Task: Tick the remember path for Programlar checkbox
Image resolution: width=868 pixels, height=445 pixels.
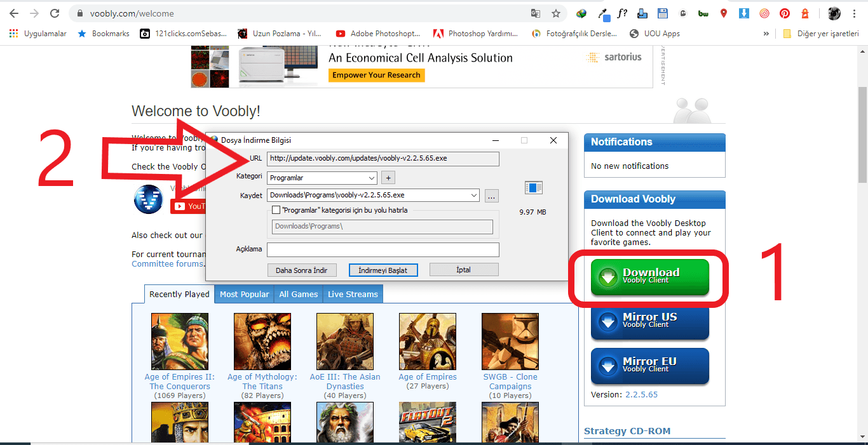Action: point(276,209)
